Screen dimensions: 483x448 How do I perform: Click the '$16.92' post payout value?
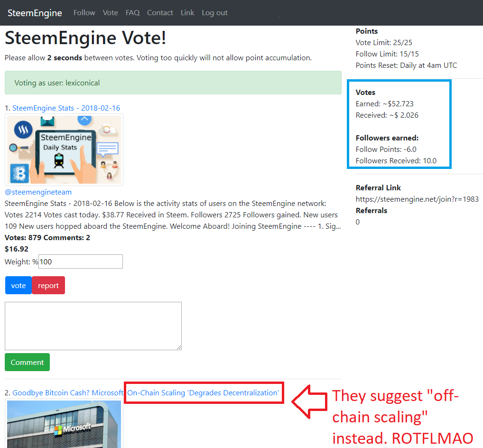tap(16, 249)
